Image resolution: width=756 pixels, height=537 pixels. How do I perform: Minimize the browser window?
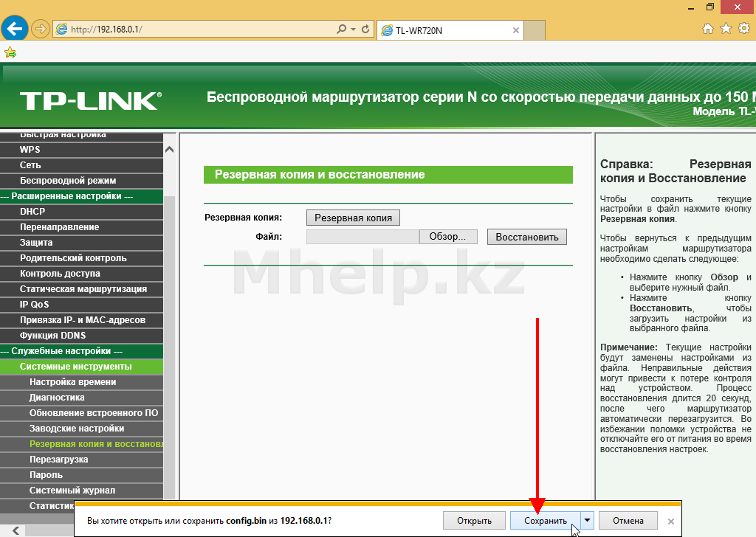[x=691, y=7]
